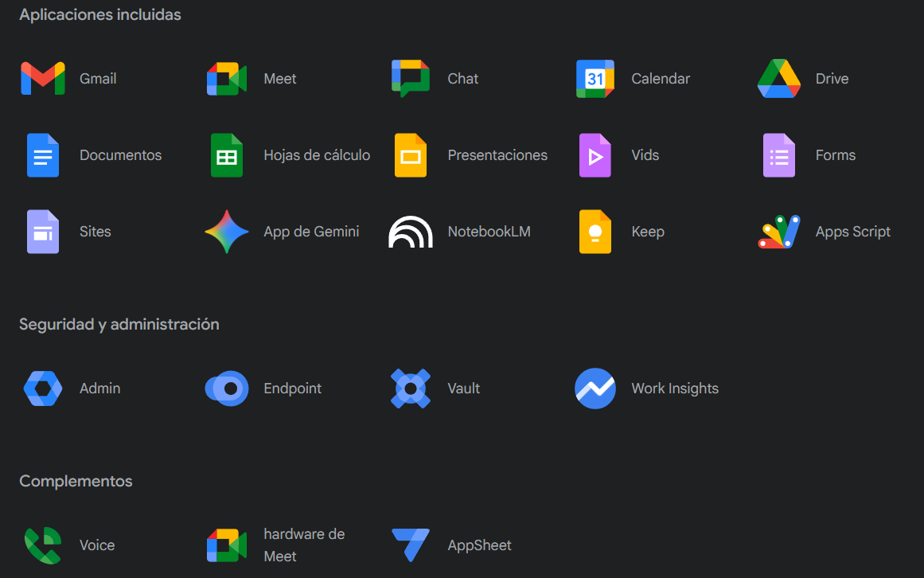Click the AppSheet text label
This screenshot has height=578, width=924.
(479, 545)
